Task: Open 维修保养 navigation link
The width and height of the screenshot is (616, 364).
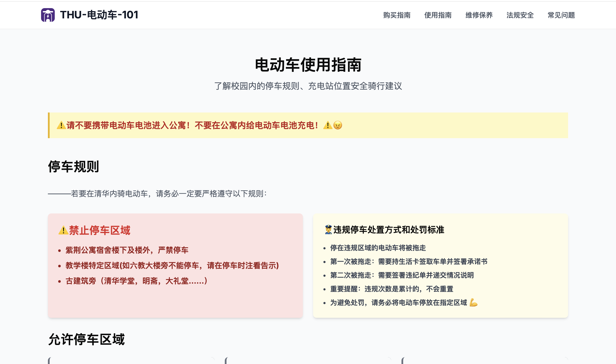Action: point(479,15)
